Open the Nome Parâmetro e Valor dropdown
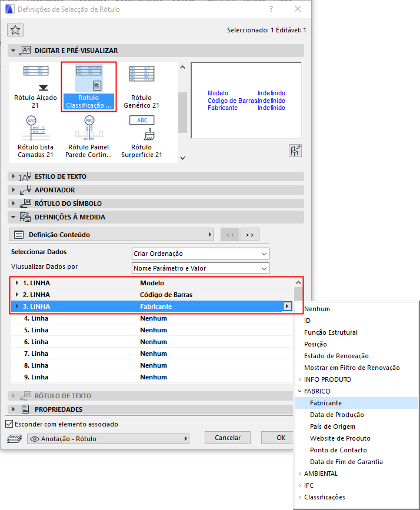 tap(201, 268)
